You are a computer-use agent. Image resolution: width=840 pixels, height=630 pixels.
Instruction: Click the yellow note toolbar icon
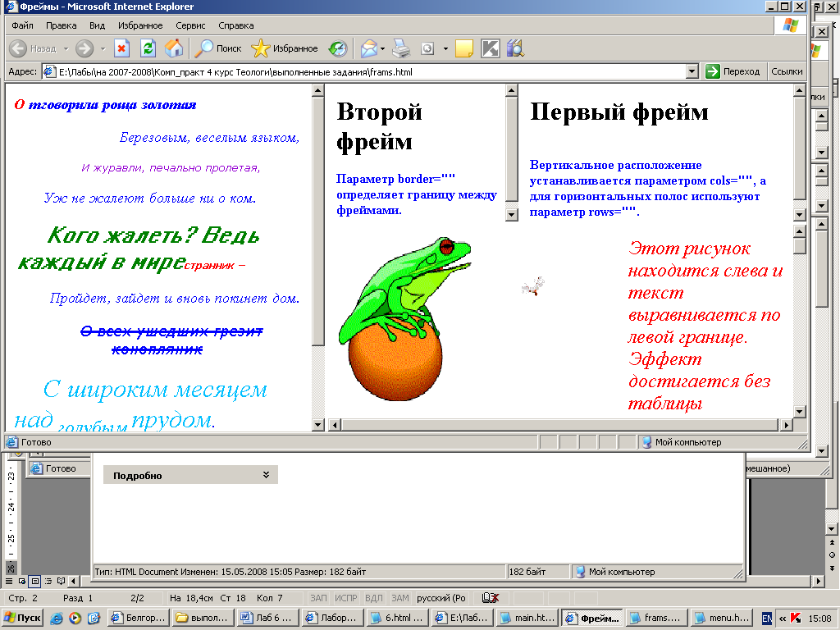(464, 48)
